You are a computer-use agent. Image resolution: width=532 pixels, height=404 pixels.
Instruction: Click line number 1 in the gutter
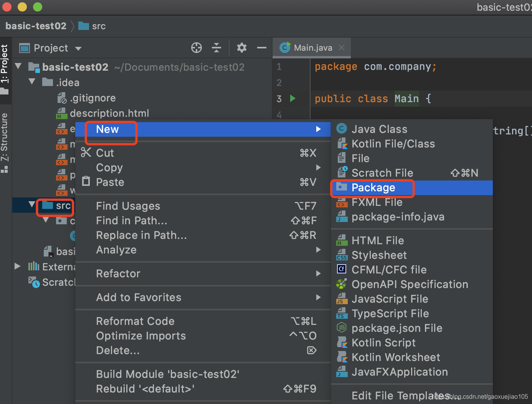click(x=279, y=66)
